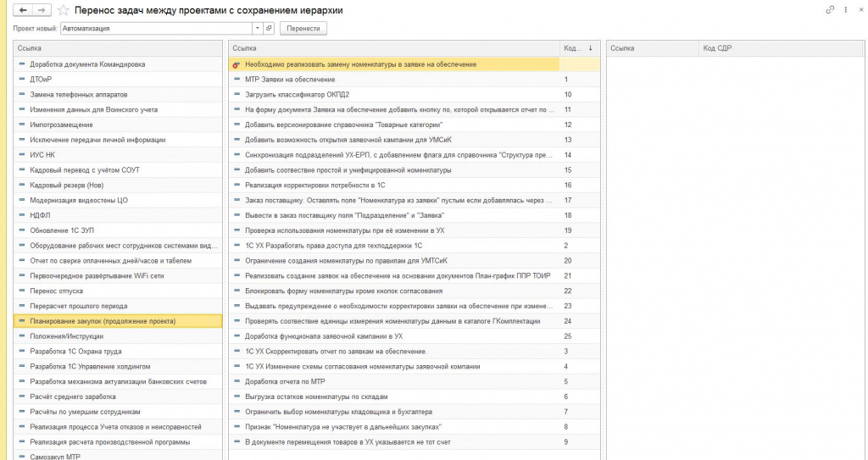Add form to favorites with star icon
Image resolution: width=868 pixels, height=460 pixels.
63,10
